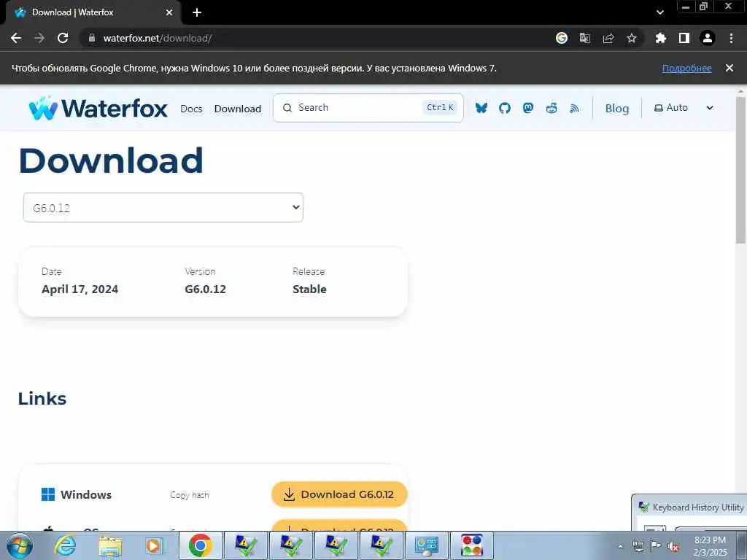Open the RSS feed icon
The width and height of the screenshot is (747, 560).
(x=575, y=109)
